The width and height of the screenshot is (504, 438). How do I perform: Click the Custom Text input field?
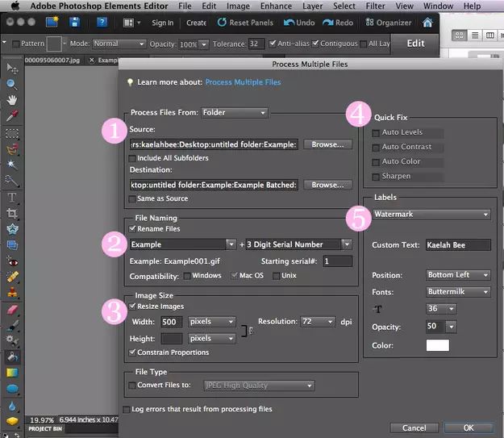[x=457, y=244]
